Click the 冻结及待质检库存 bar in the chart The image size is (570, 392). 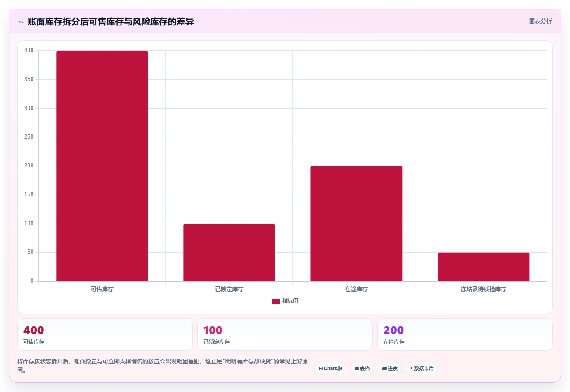click(483, 267)
